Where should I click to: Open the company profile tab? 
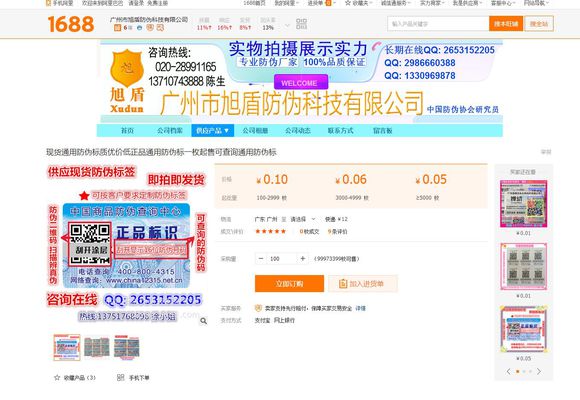[x=170, y=131]
